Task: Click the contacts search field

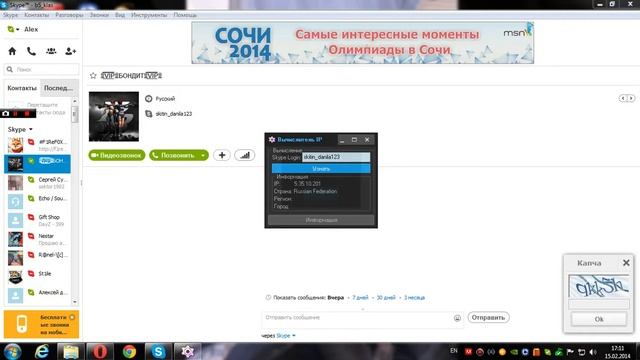Action: [42, 69]
